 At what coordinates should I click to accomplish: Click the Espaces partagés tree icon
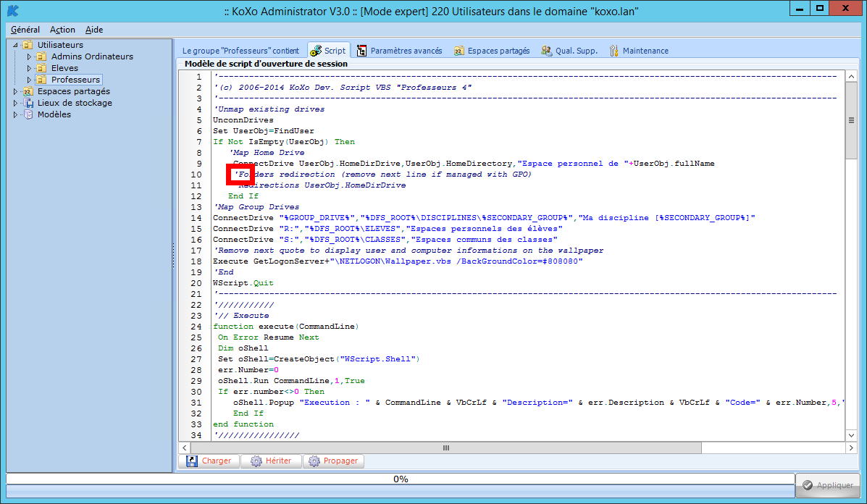(x=28, y=91)
